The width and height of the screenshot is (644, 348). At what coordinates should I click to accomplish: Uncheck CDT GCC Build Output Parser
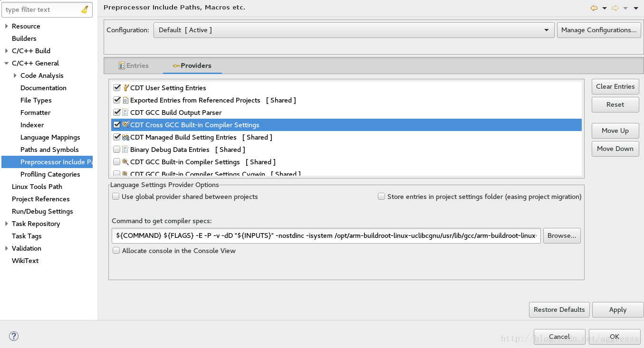117,113
